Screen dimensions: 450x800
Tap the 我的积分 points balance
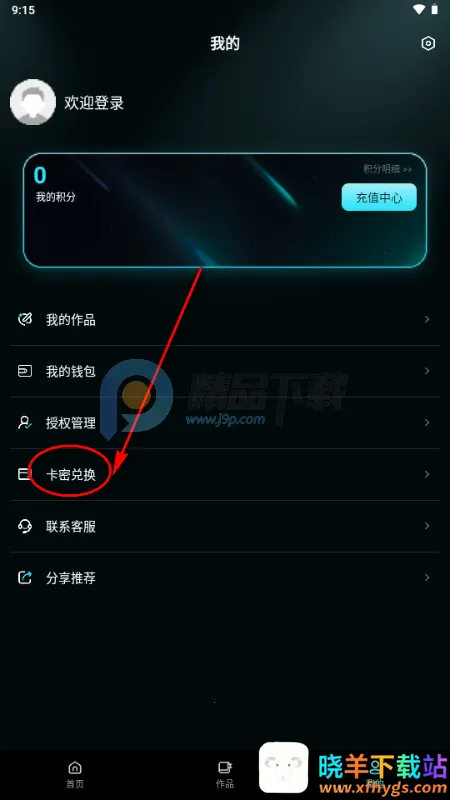point(55,184)
